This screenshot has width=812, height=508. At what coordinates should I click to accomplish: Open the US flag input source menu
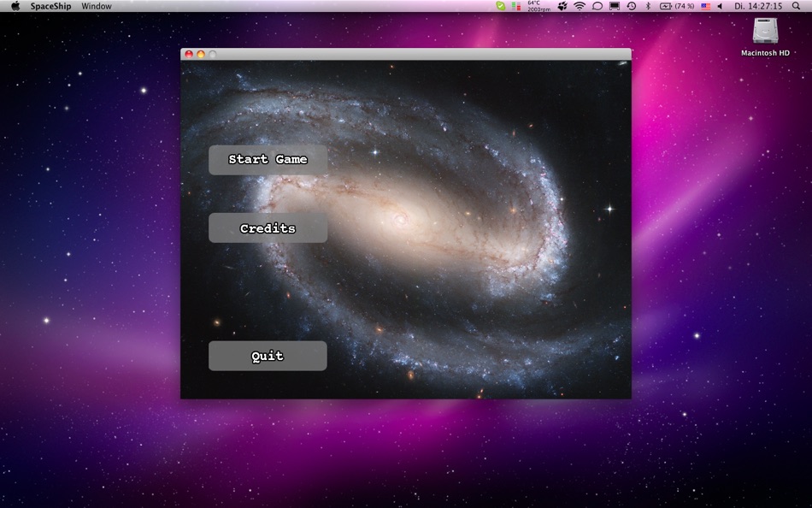(705, 6)
